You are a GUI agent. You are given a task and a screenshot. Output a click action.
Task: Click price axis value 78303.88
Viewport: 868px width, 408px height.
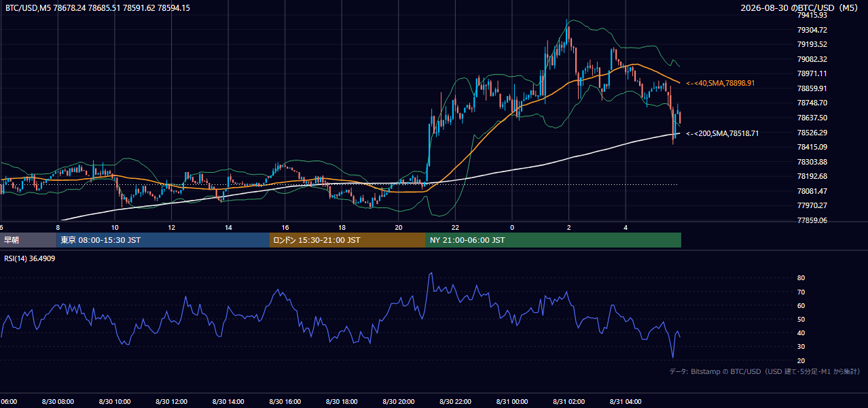(x=812, y=162)
